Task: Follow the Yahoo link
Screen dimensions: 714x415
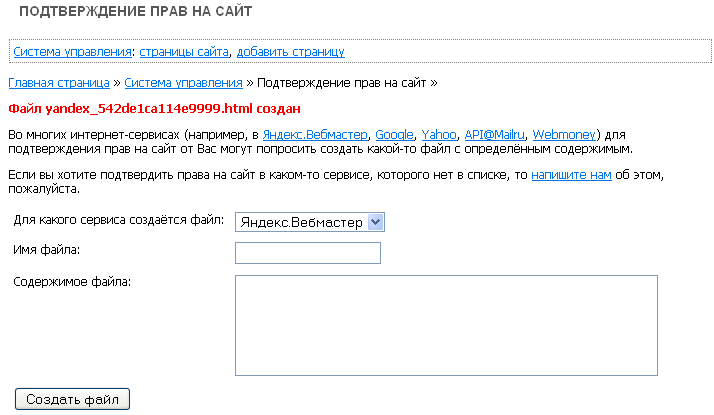Action: [438, 134]
